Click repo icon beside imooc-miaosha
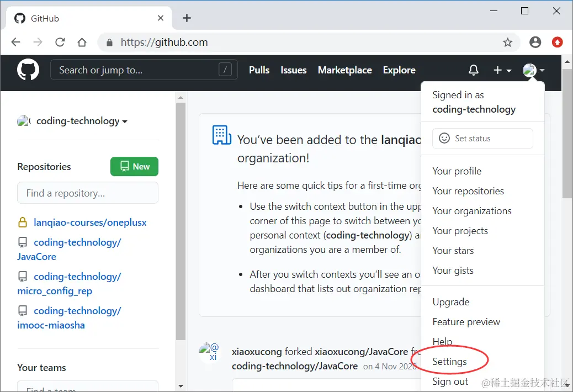This screenshot has width=573, height=392. pyautogui.click(x=23, y=311)
